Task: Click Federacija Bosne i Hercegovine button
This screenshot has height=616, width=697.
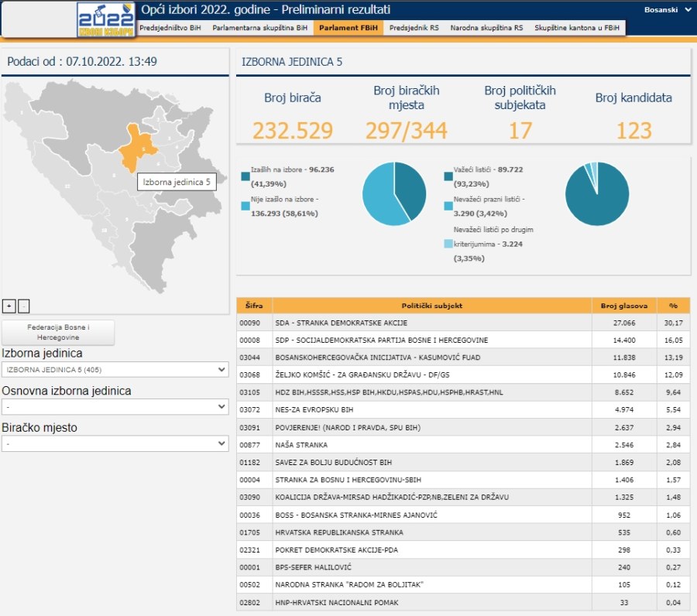Action: coord(58,333)
